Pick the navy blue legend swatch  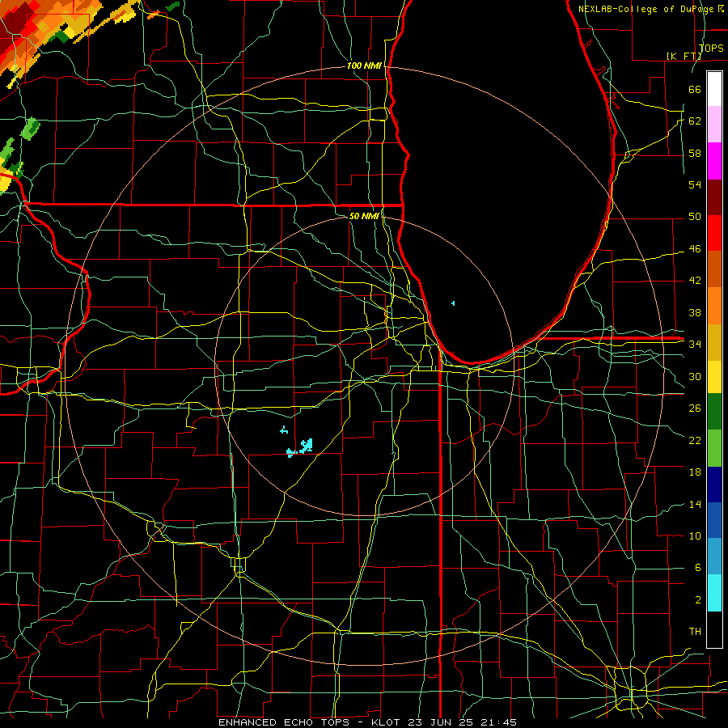click(x=714, y=485)
